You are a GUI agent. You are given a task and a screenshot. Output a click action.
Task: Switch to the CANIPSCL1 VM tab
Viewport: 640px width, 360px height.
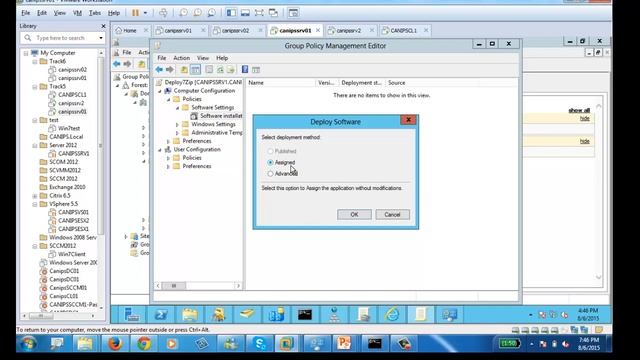[x=404, y=31]
